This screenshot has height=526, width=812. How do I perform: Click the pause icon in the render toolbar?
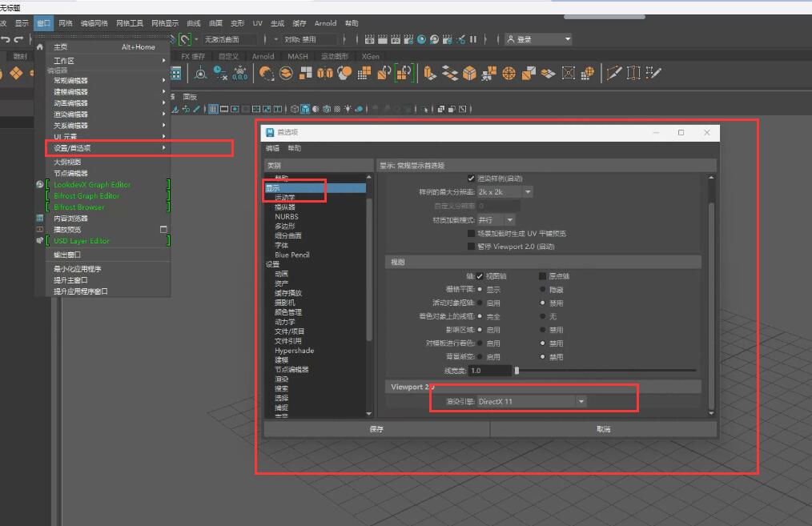pos(473,39)
